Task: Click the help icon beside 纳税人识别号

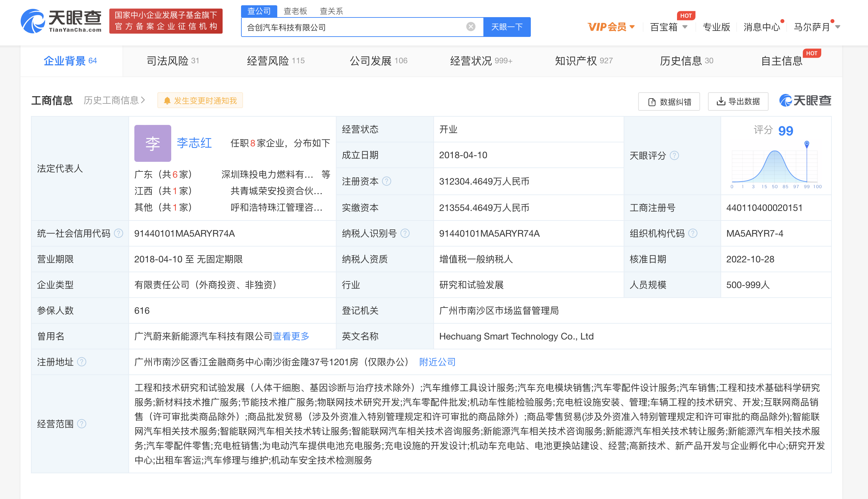Action: coord(405,233)
